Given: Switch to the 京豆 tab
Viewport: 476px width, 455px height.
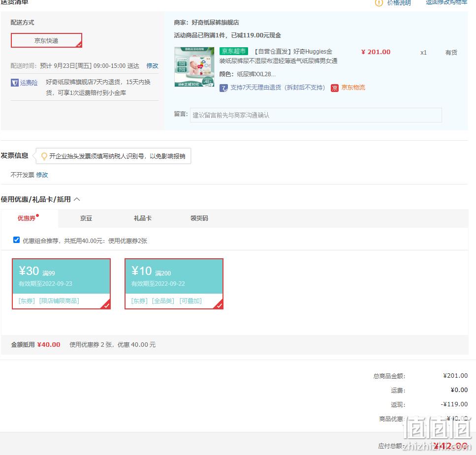Looking at the screenshot, I should 86,218.
